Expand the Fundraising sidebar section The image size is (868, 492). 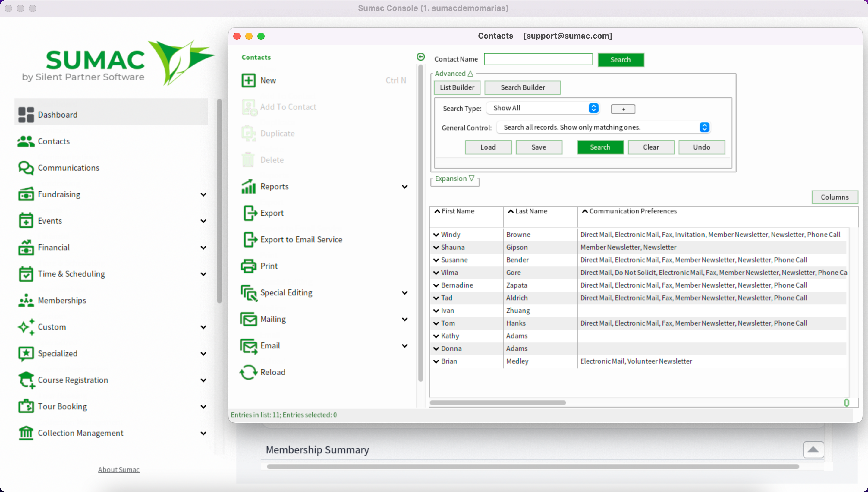click(x=203, y=195)
